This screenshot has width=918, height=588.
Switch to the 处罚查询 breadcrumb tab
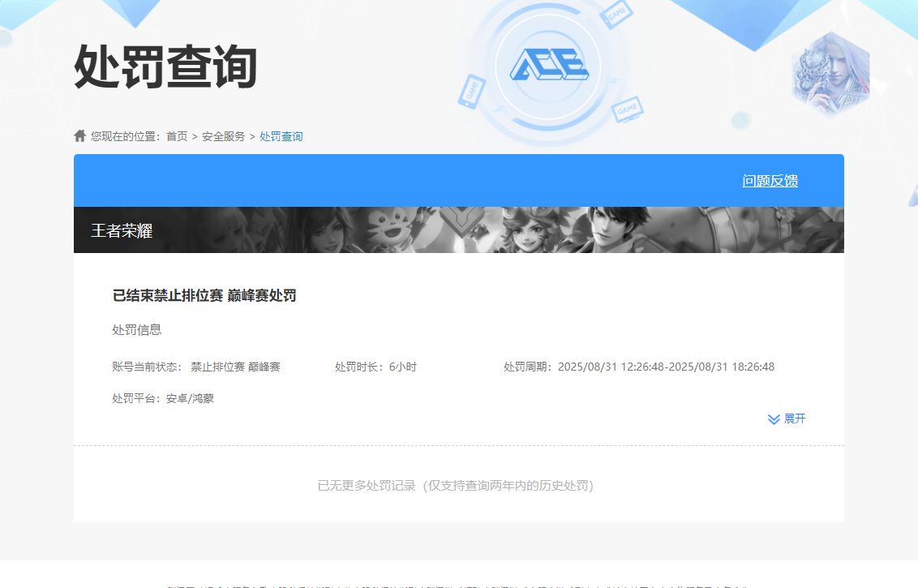click(281, 135)
